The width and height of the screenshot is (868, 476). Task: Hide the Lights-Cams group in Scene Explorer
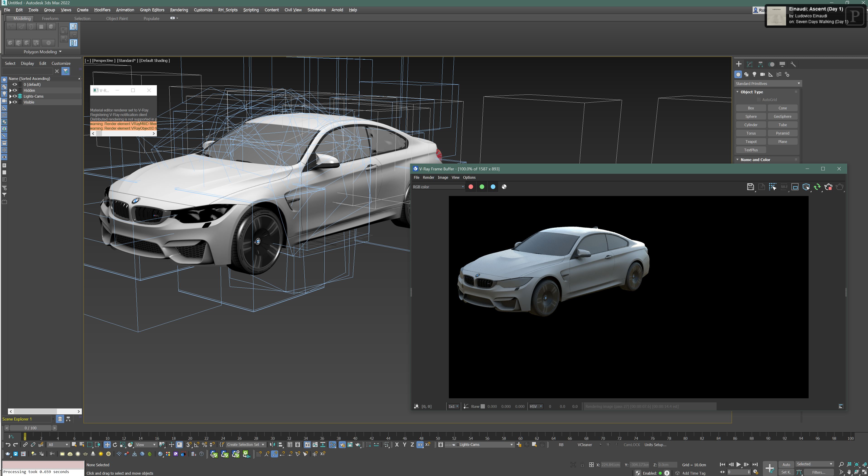tap(15, 96)
